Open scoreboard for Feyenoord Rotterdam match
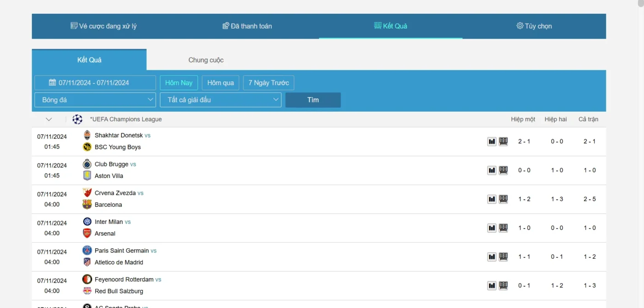 (x=503, y=285)
